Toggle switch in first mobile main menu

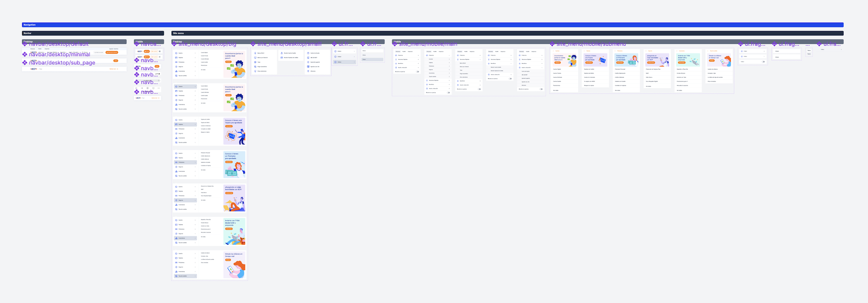coord(417,71)
